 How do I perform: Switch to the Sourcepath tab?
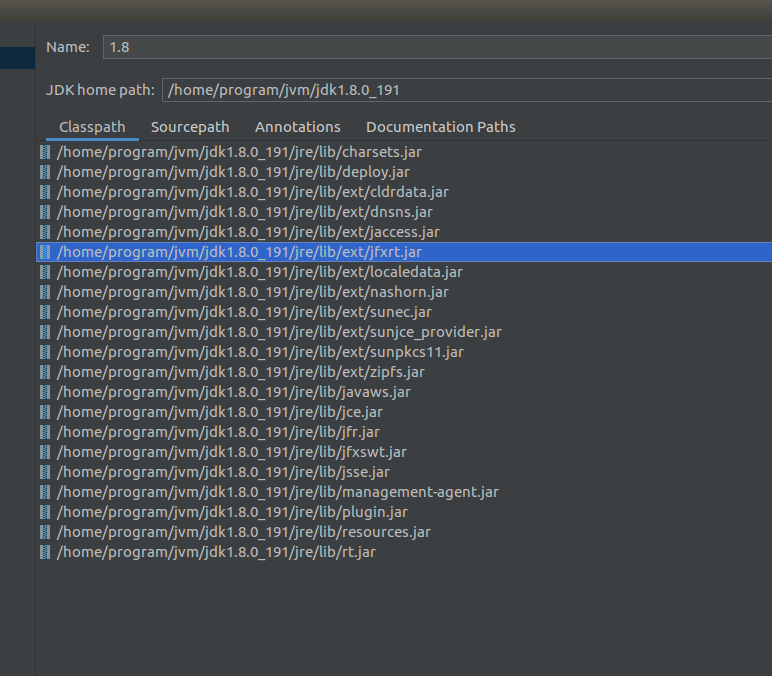coord(190,127)
